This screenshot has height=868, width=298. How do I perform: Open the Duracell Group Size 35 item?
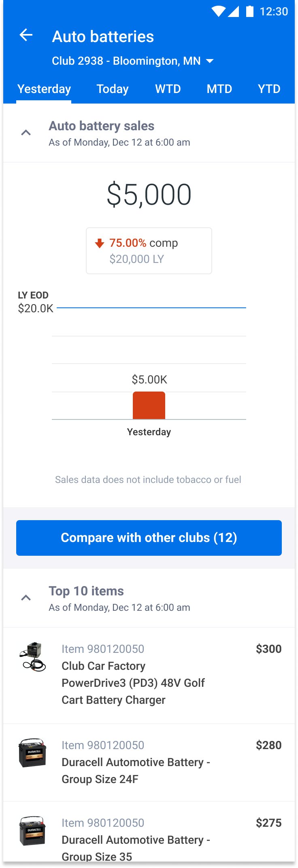click(136, 839)
